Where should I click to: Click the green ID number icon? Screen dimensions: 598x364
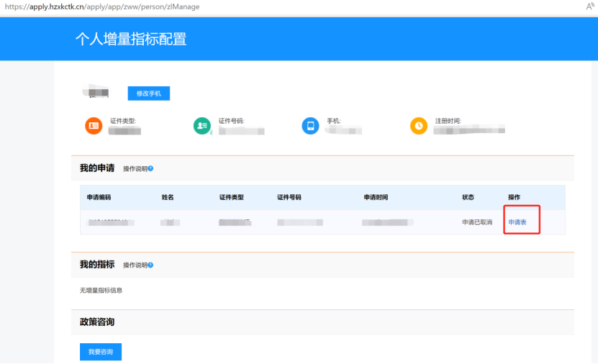[201, 125]
